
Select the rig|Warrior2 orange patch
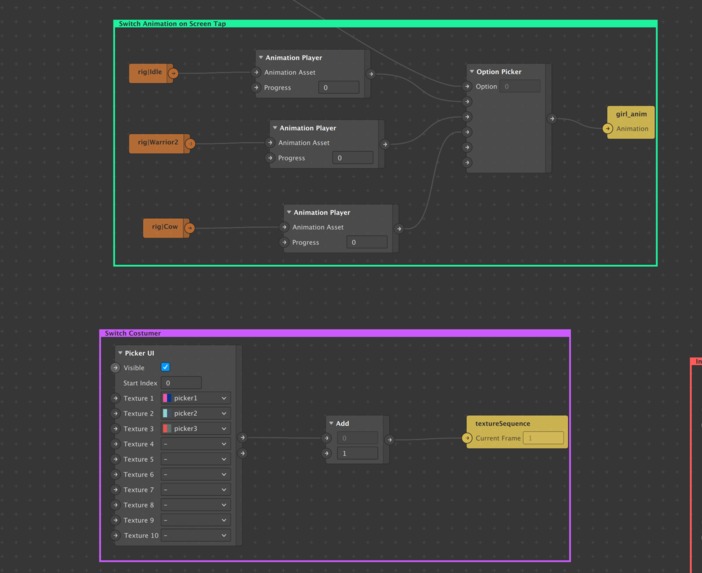[158, 143]
